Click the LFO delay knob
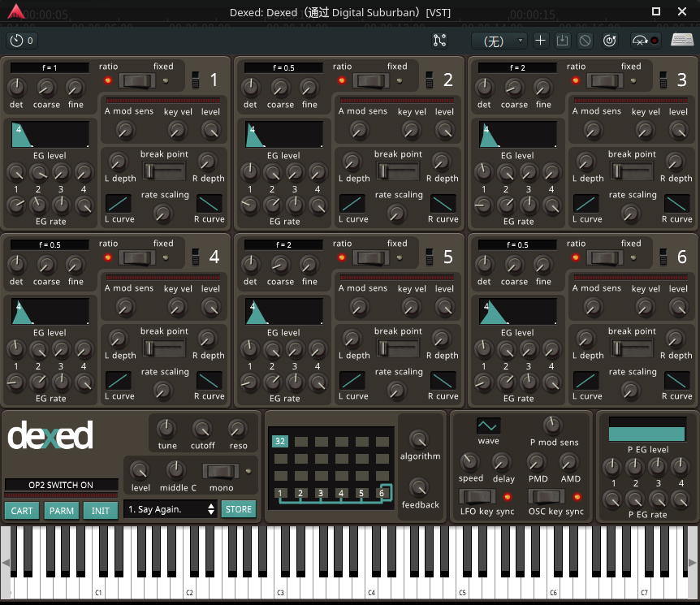 click(502, 462)
